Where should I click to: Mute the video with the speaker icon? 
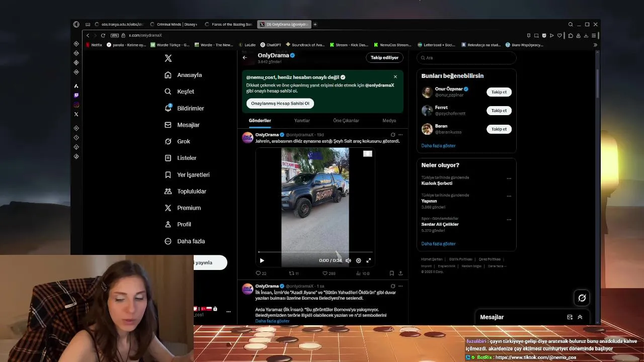click(348, 260)
